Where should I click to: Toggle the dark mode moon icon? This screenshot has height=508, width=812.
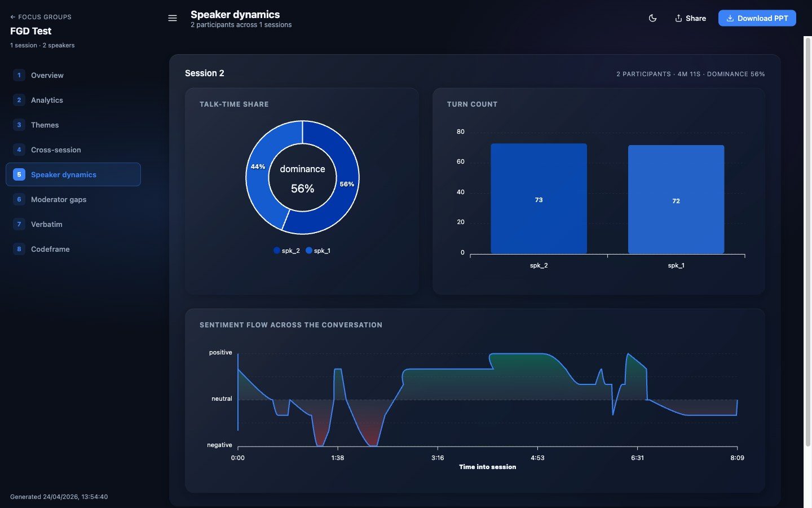pos(652,18)
